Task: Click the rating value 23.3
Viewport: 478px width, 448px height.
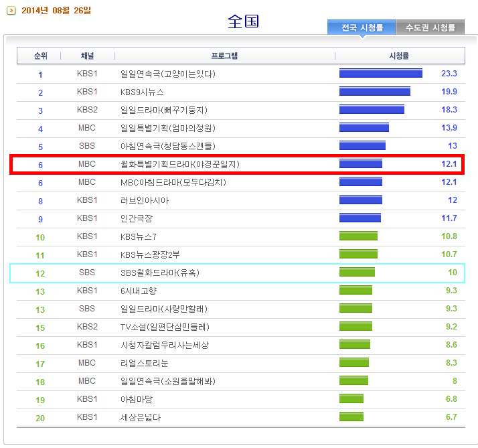Action: click(x=449, y=74)
